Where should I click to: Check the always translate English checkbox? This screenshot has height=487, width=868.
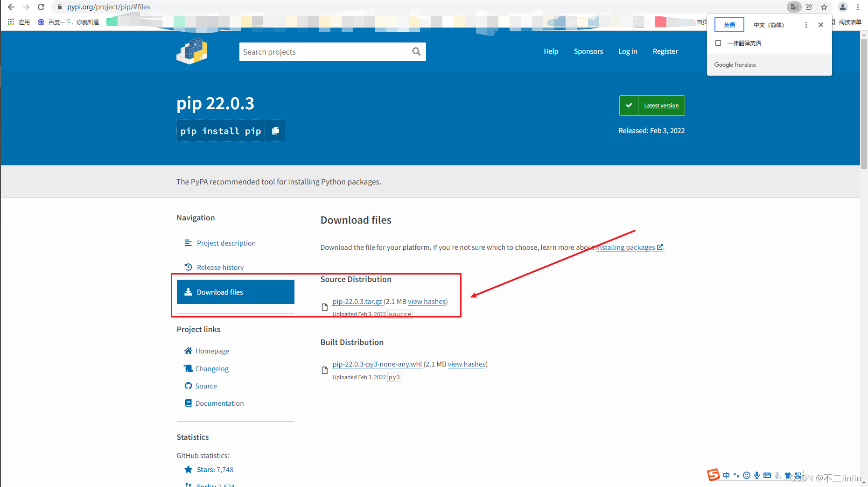click(x=718, y=43)
